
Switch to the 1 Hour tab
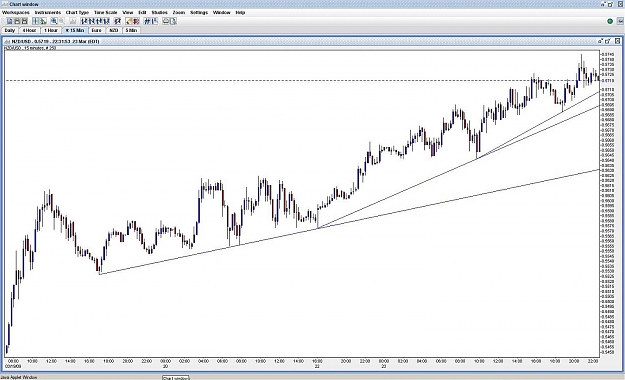click(51, 30)
